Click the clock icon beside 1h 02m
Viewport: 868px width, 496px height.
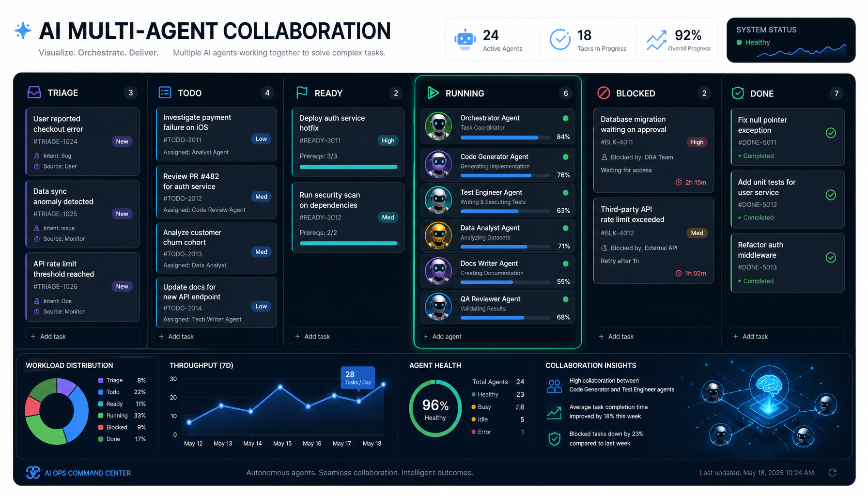pos(679,273)
